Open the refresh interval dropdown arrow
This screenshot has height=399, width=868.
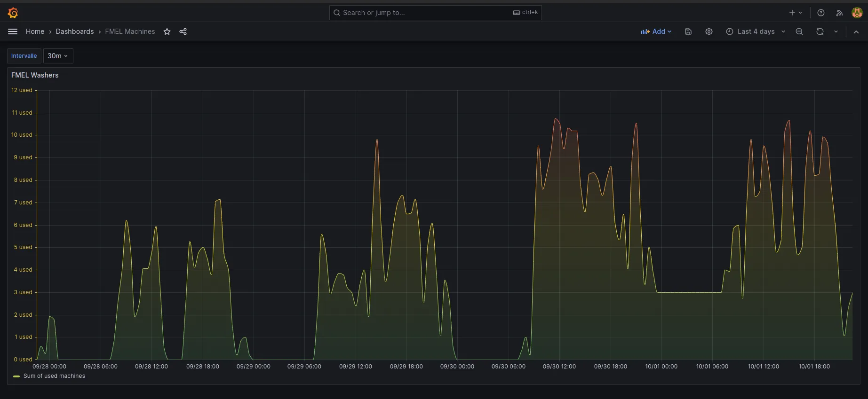point(836,31)
